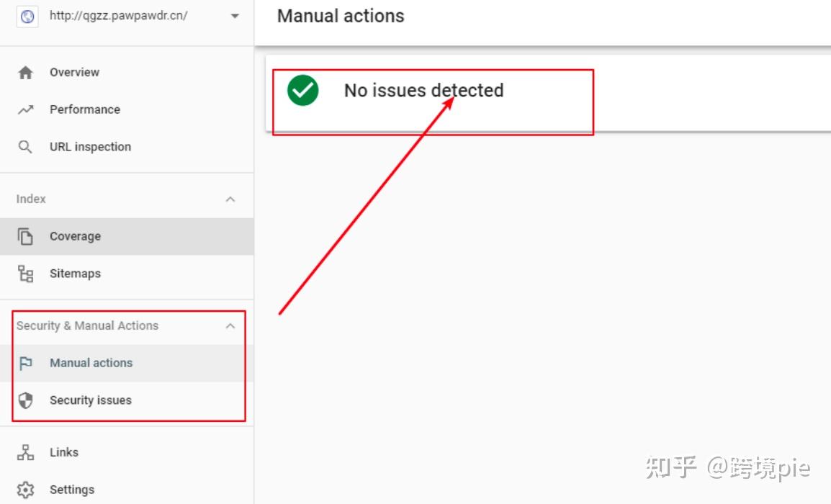Collapse the Index section
The height and width of the screenshot is (504, 831).
(x=230, y=199)
